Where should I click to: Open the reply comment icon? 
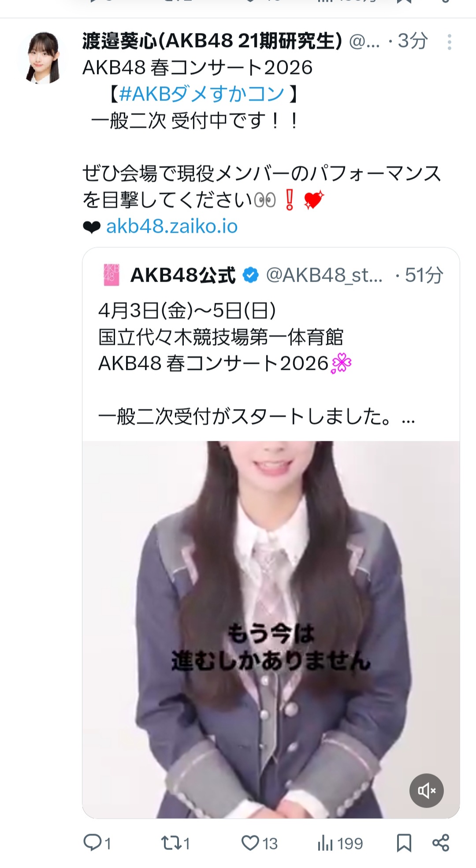[92, 843]
